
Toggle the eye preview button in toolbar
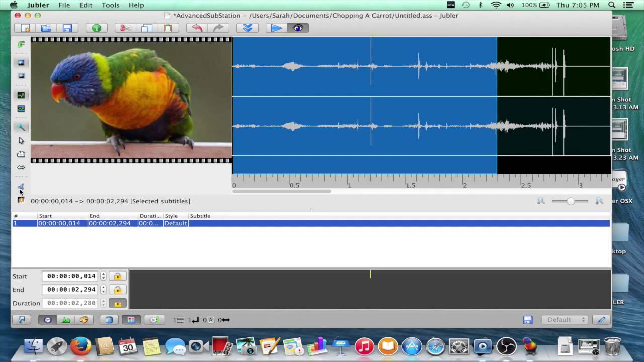pyautogui.click(x=298, y=28)
